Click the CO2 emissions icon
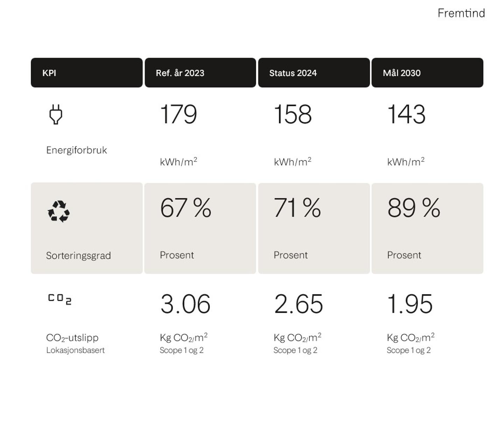This screenshot has height=430, width=504. point(59,299)
